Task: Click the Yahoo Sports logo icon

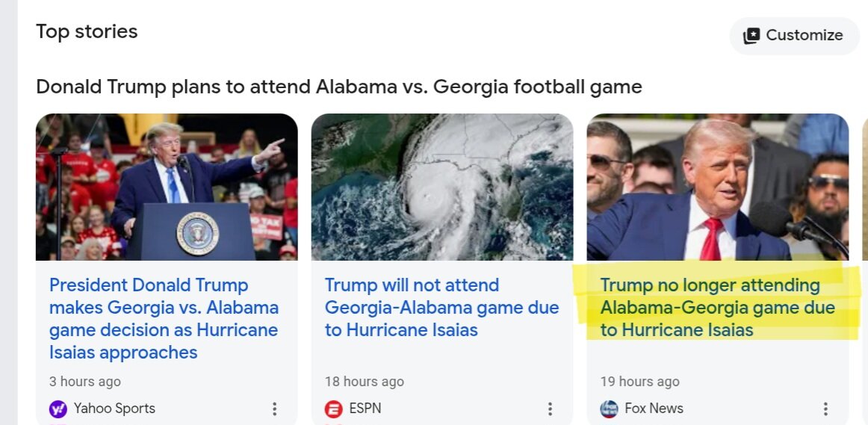Action: coord(58,409)
